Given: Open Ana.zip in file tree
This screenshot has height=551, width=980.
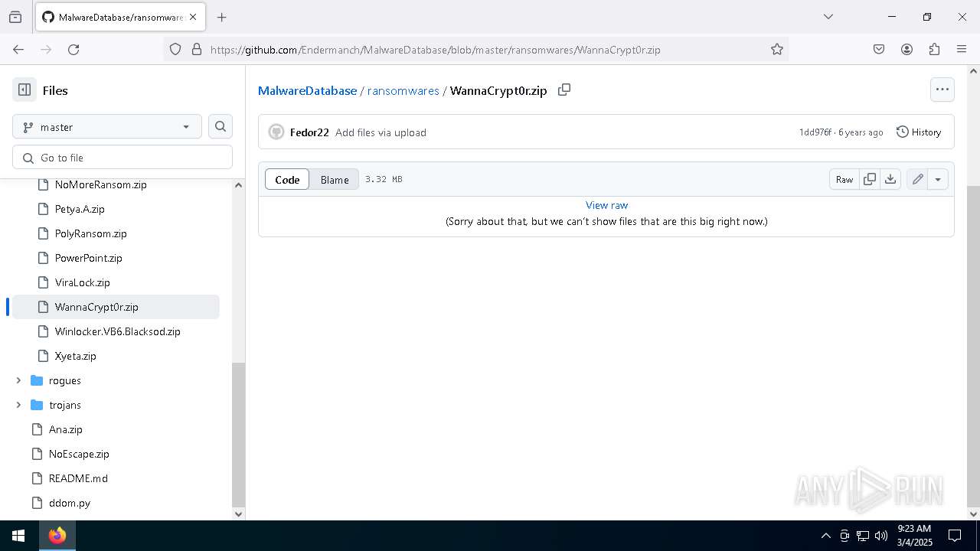Looking at the screenshot, I should pyautogui.click(x=65, y=429).
